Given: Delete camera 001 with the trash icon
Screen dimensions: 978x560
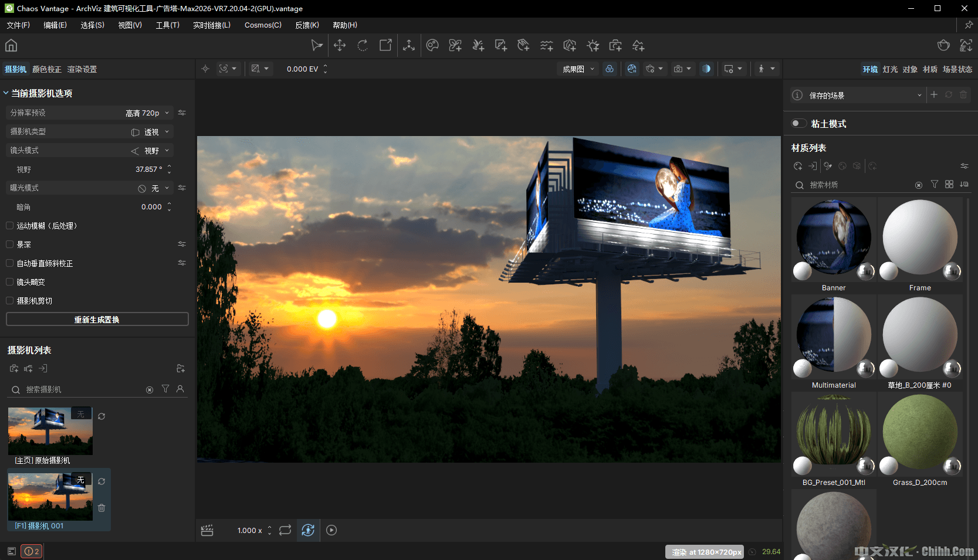Looking at the screenshot, I should tap(101, 508).
